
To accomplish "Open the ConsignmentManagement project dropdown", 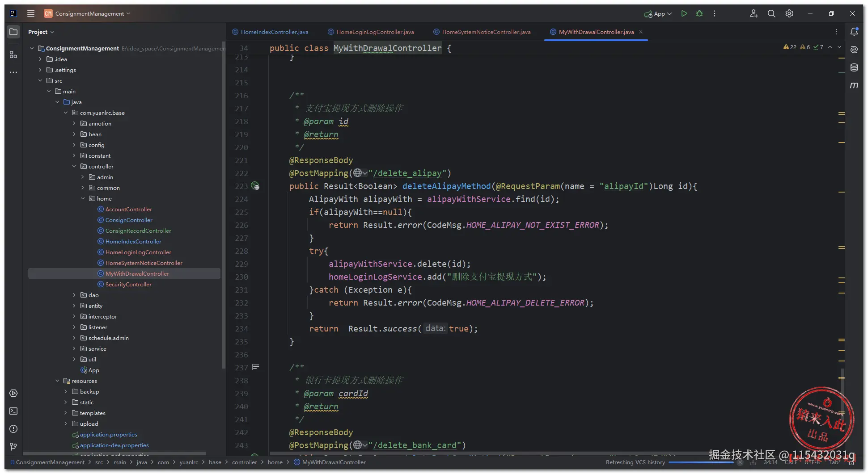I will 87,13.
